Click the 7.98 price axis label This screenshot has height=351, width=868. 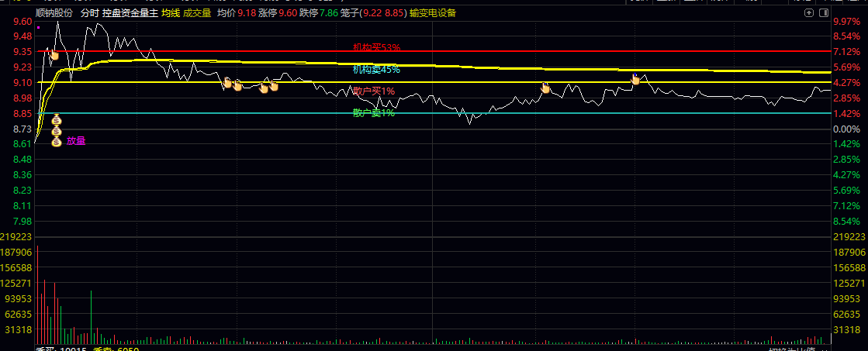point(22,221)
